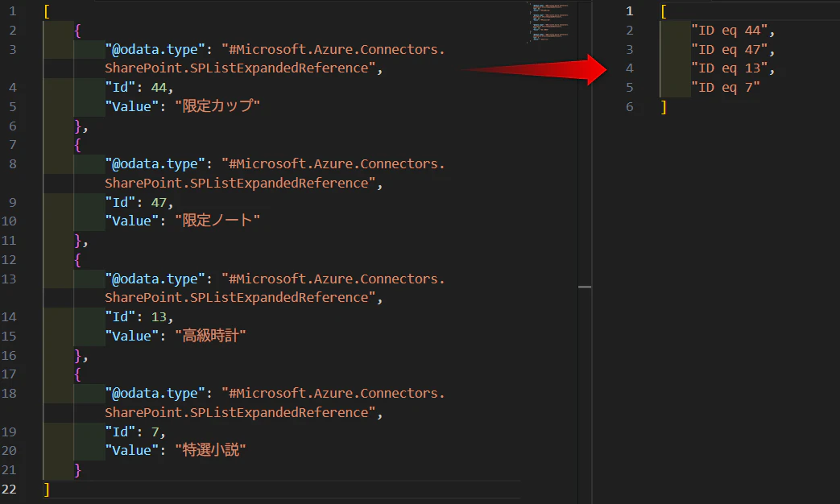This screenshot has height=504, width=840.
Task: Click the closing bracket on left line 22
Action: [47, 489]
